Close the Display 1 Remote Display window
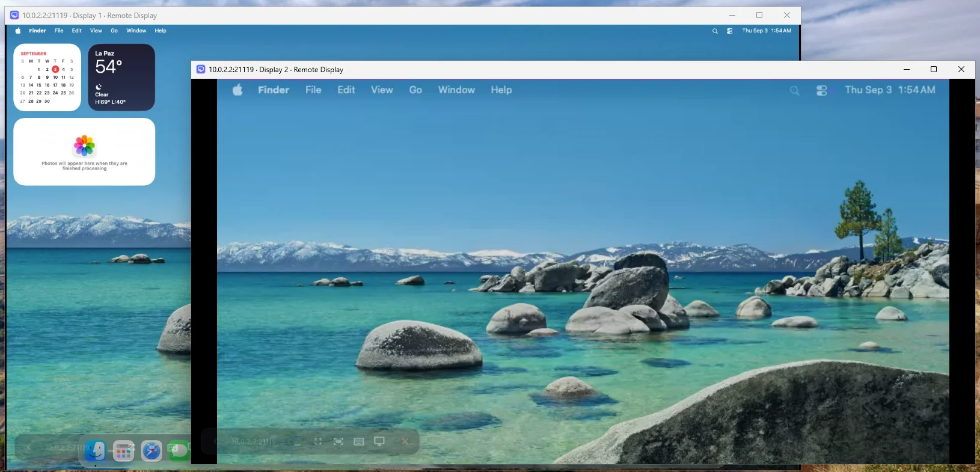 (x=787, y=15)
